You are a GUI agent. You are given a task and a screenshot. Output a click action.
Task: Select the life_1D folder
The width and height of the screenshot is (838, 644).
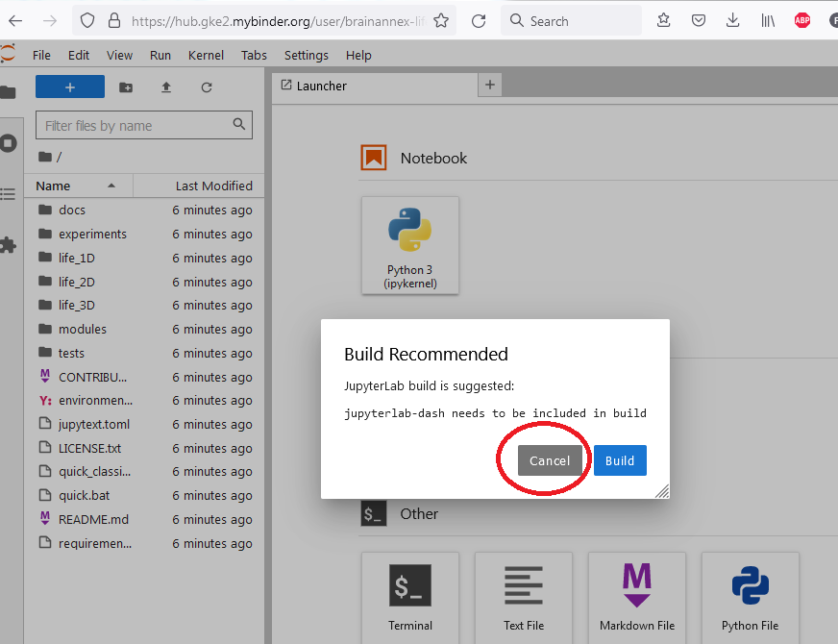(144, 258)
